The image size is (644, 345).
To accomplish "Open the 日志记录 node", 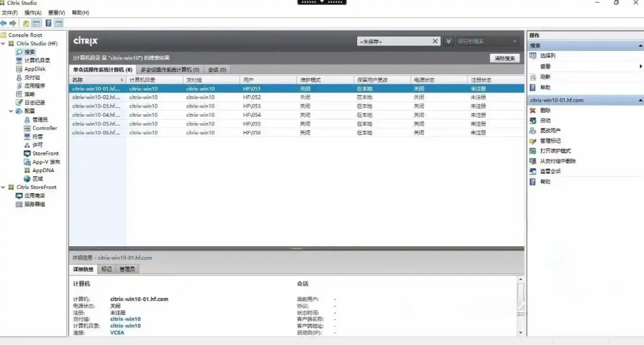I will click(x=34, y=103).
